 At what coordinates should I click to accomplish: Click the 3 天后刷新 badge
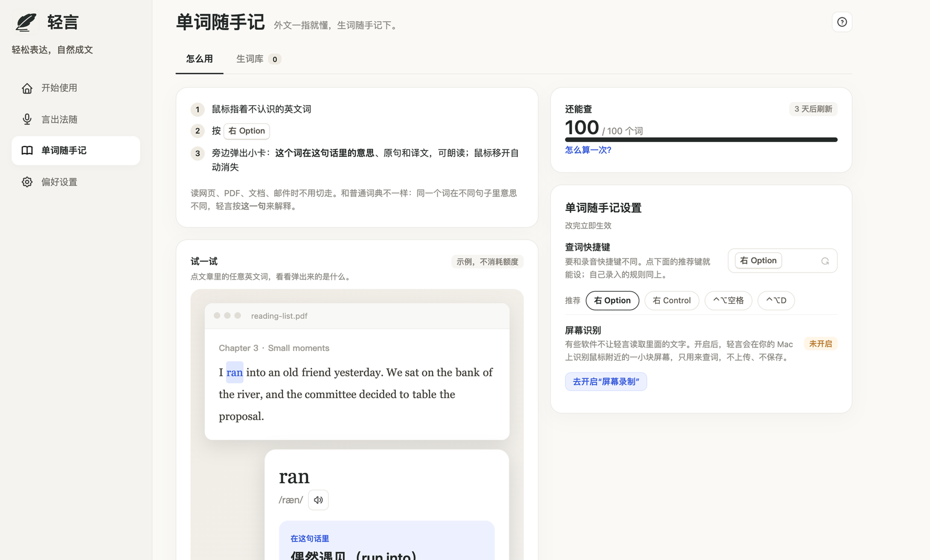pyautogui.click(x=813, y=109)
